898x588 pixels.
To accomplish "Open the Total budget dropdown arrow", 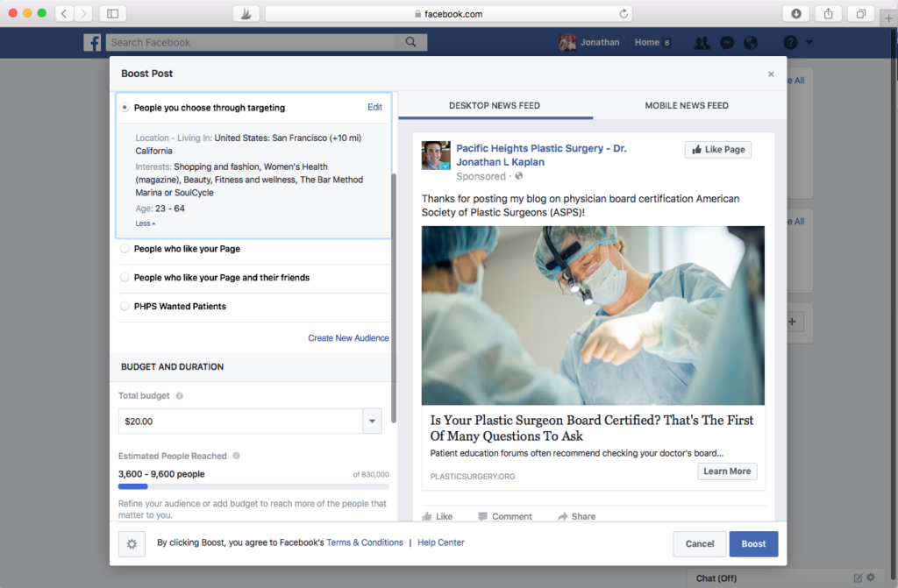I will pos(372,422).
